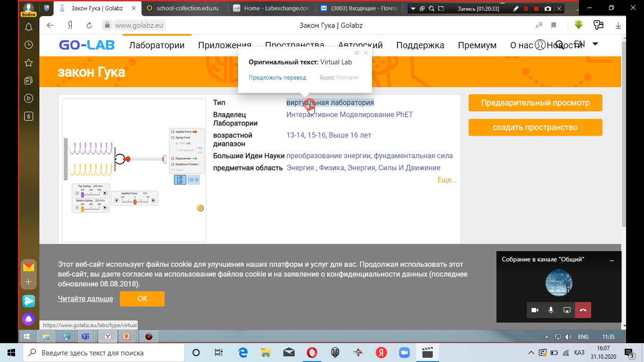The image size is (644, 362).
Task: Expand details with the Еще... link
Action: click(x=447, y=180)
